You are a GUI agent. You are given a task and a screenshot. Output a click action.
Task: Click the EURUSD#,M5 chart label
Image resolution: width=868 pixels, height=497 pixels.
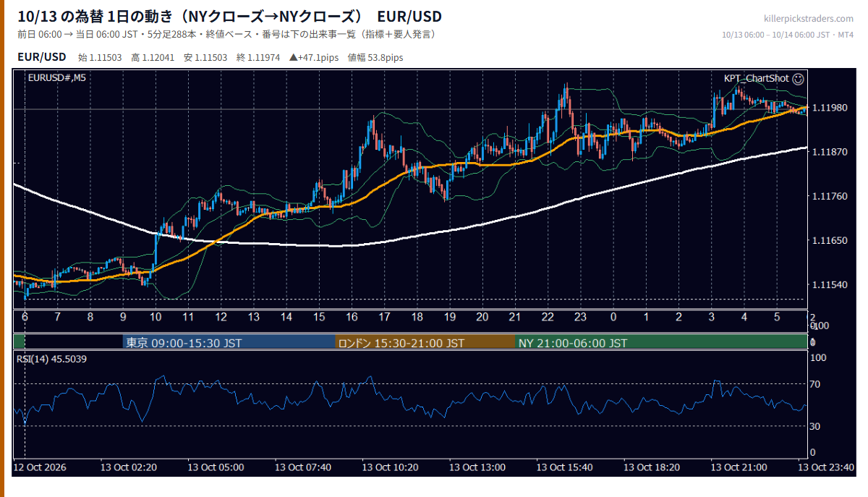(56, 78)
